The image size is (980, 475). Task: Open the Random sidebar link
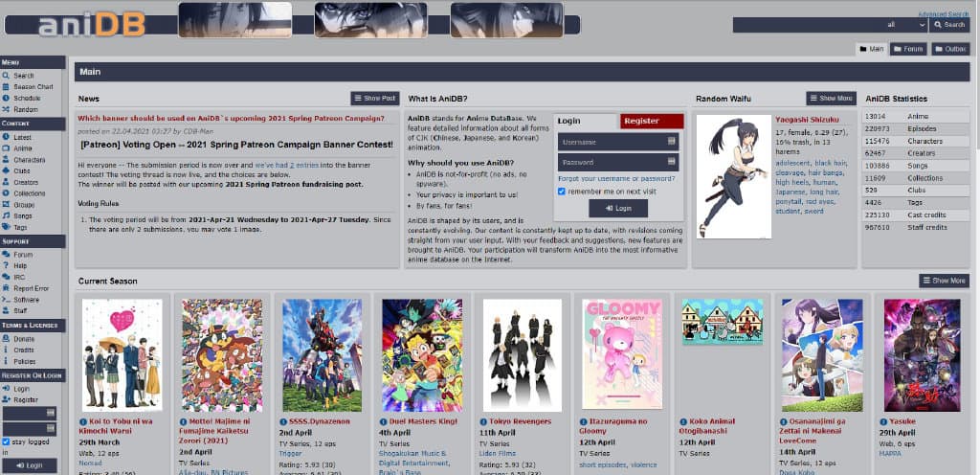coord(26,109)
